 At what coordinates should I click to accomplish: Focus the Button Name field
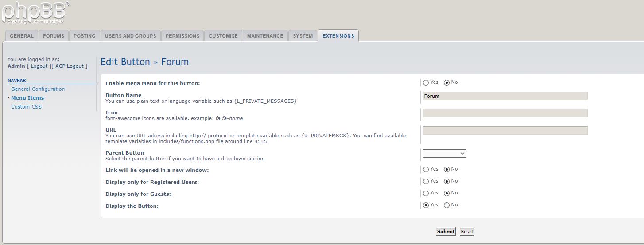coord(505,96)
